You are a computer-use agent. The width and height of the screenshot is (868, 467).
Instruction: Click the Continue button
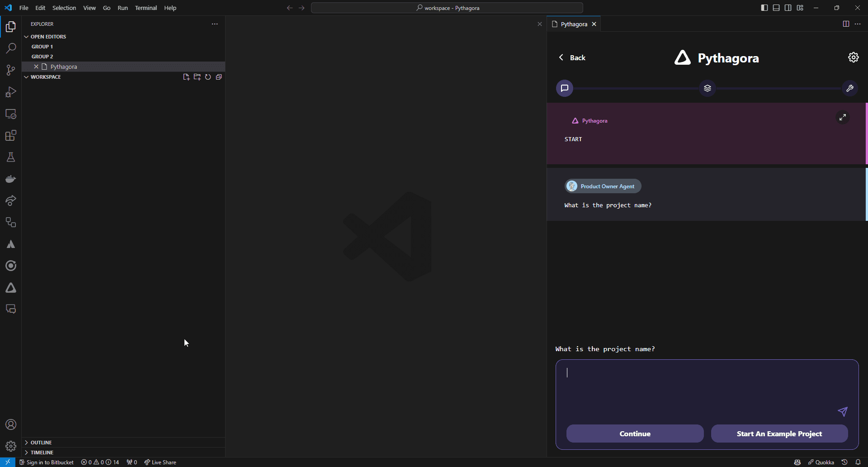click(635, 434)
